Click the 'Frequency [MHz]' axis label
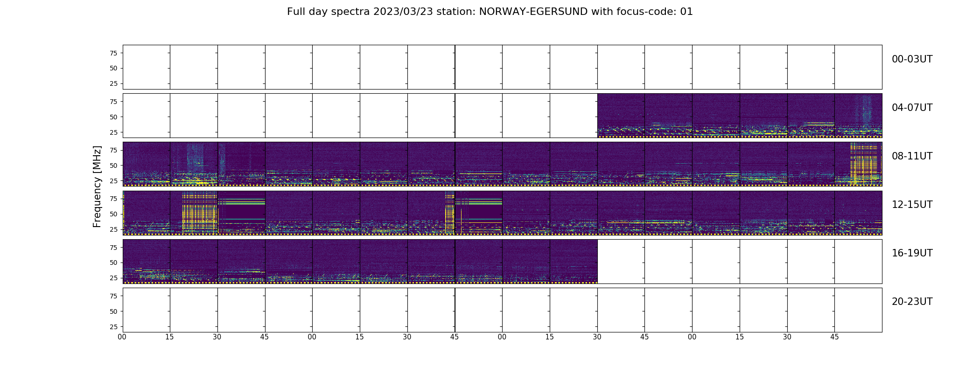 click(x=97, y=186)
